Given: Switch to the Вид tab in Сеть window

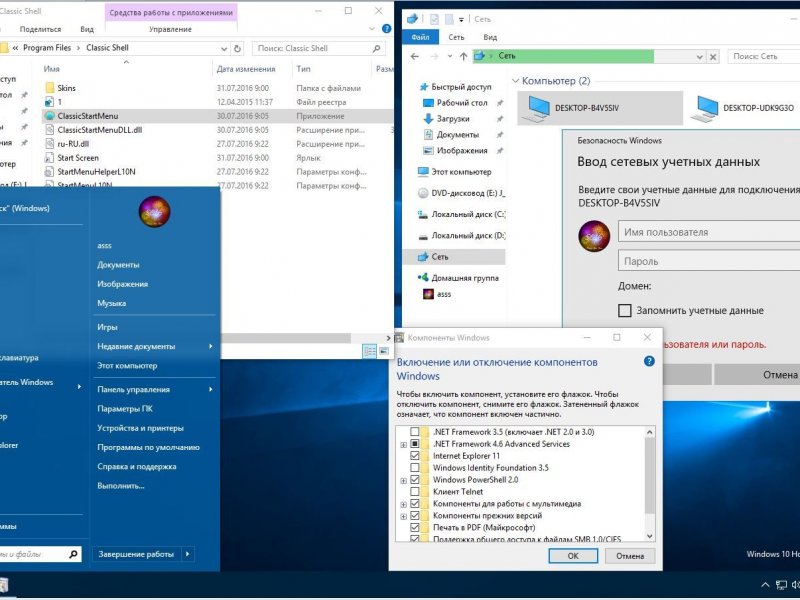Looking at the screenshot, I should pos(490,37).
